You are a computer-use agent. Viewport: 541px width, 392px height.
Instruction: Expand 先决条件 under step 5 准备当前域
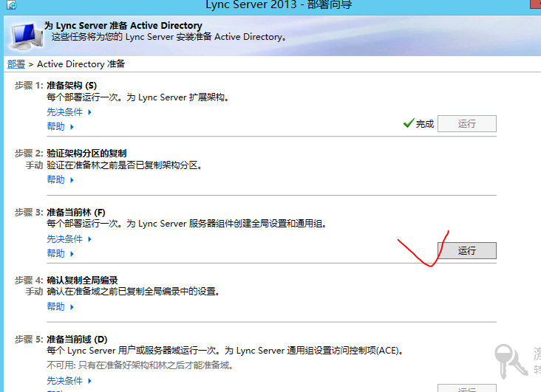69,381
